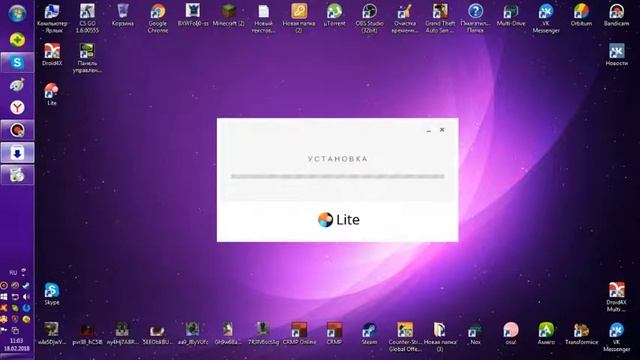Launch the Google Chrome desktop shortcut
The image size is (640, 360).
158,18
